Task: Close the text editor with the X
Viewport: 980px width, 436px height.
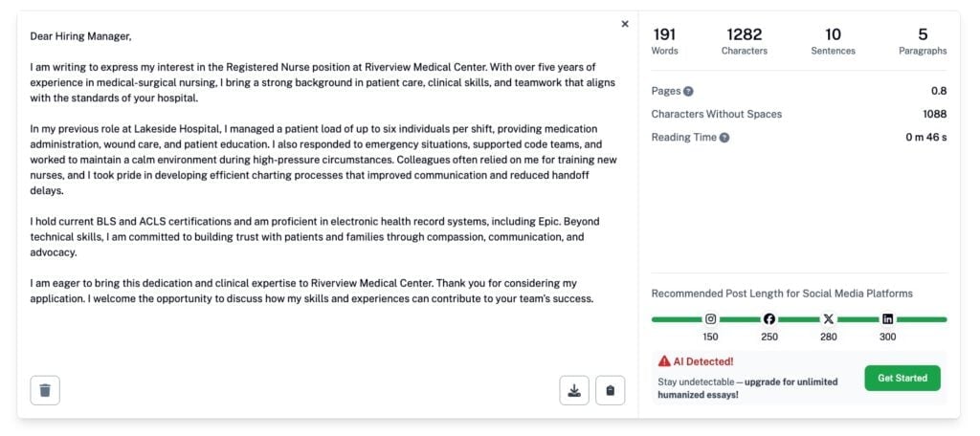Action: click(x=625, y=24)
